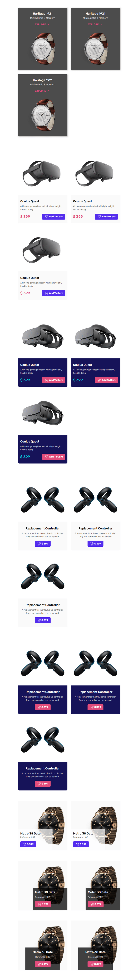
Task: Click the Replacement Controller title in third white card
Action: coord(42,605)
